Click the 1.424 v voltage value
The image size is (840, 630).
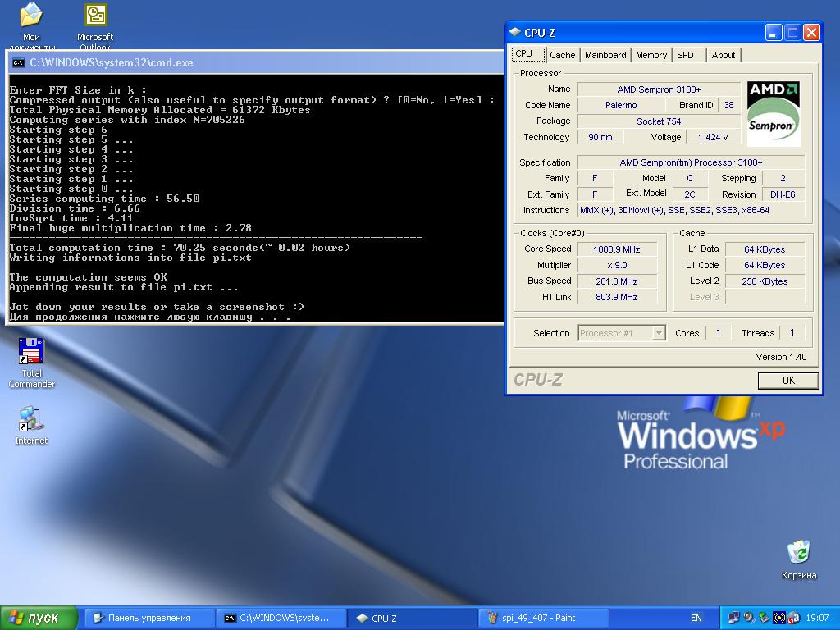point(713,137)
